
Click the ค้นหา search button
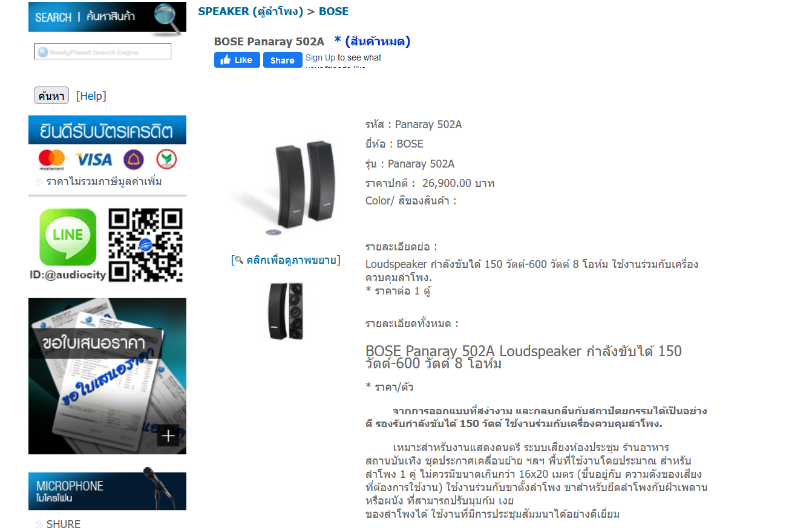tap(51, 96)
